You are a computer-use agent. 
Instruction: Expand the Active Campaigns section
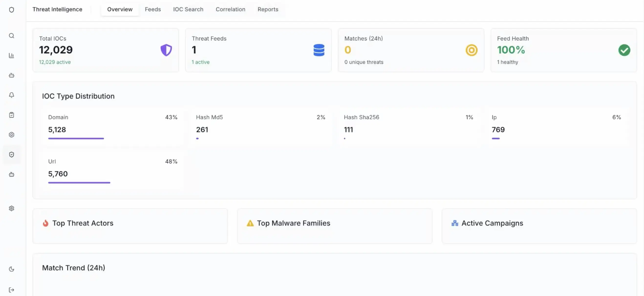coord(492,223)
